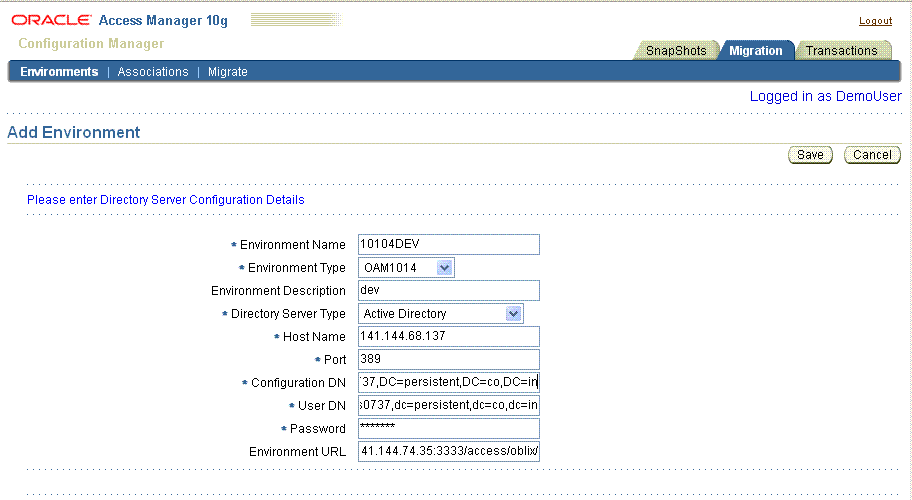Click the 'Access Manager 10g' title
912x500 pixels.
click(163, 20)
